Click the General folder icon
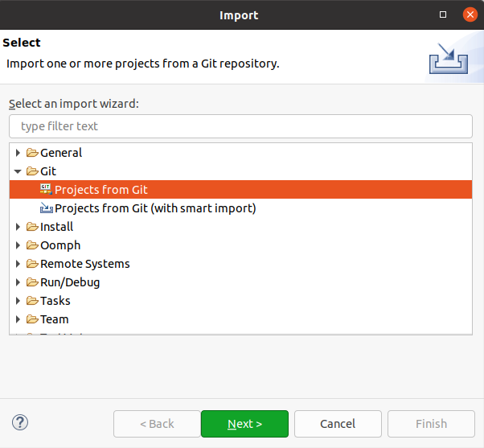Screen dimensions: 484x448 (32, 153)
